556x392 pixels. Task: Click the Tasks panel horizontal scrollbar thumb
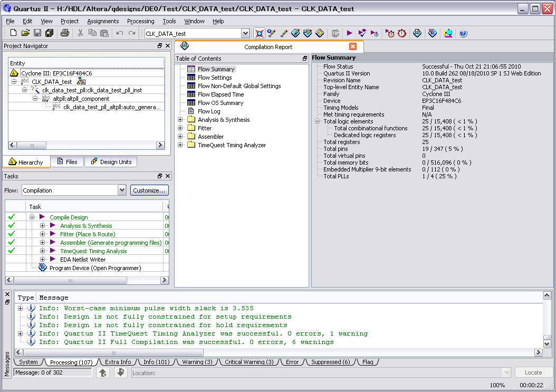pyautogui.click(x=70, y=280)
